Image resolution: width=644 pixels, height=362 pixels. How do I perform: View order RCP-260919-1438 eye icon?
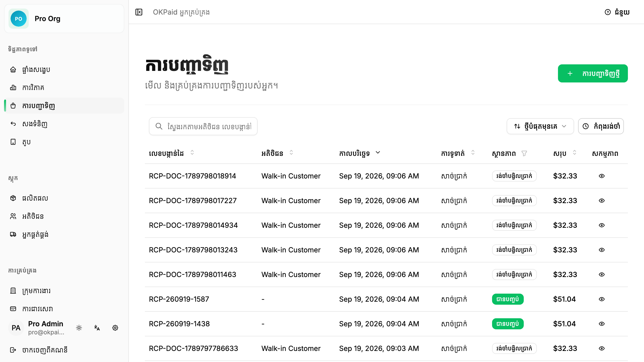602,324
